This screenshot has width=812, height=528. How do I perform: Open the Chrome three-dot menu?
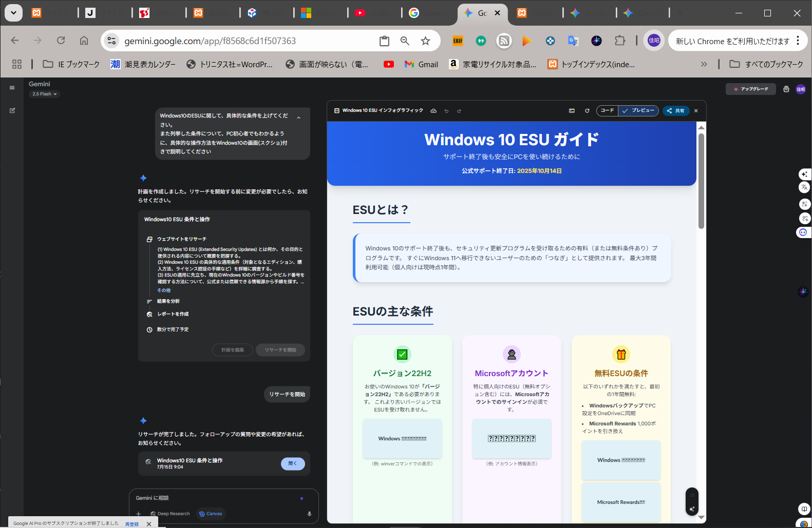click(798, 41)
